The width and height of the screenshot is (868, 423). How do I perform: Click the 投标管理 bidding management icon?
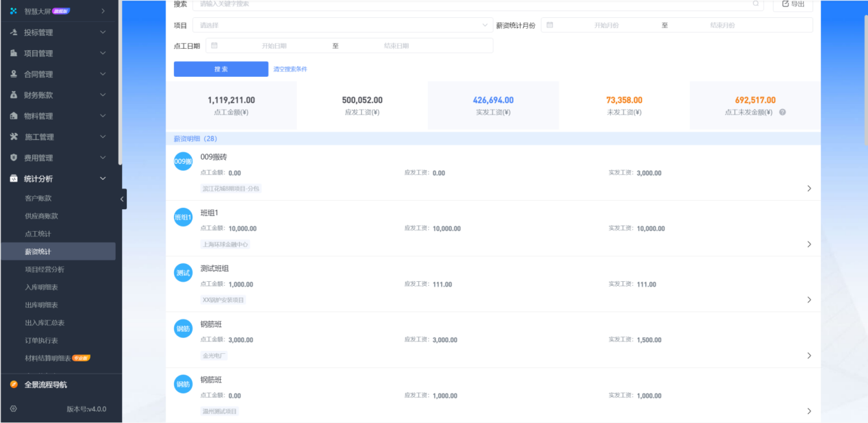[14, 32]
